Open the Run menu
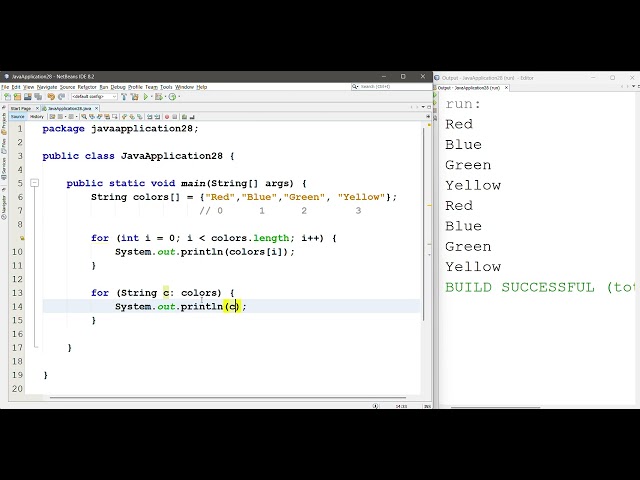 click(x=104, y=87)
